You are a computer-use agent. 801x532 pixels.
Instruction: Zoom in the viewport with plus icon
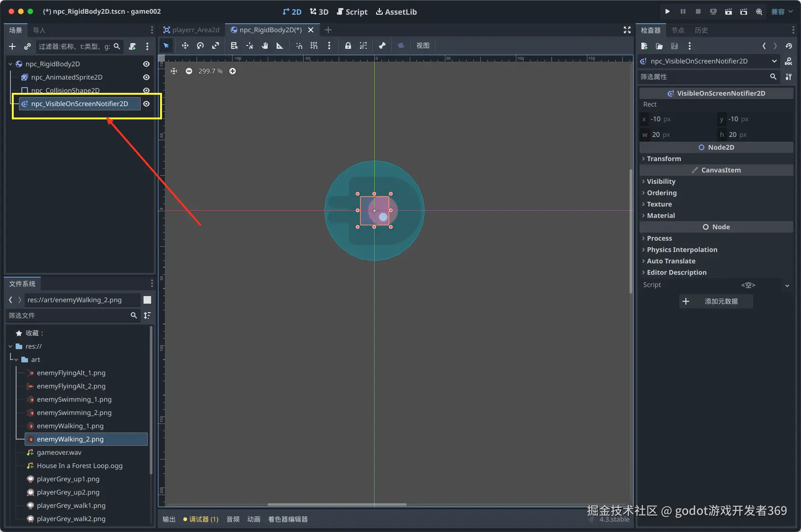(x=233, y=71)
